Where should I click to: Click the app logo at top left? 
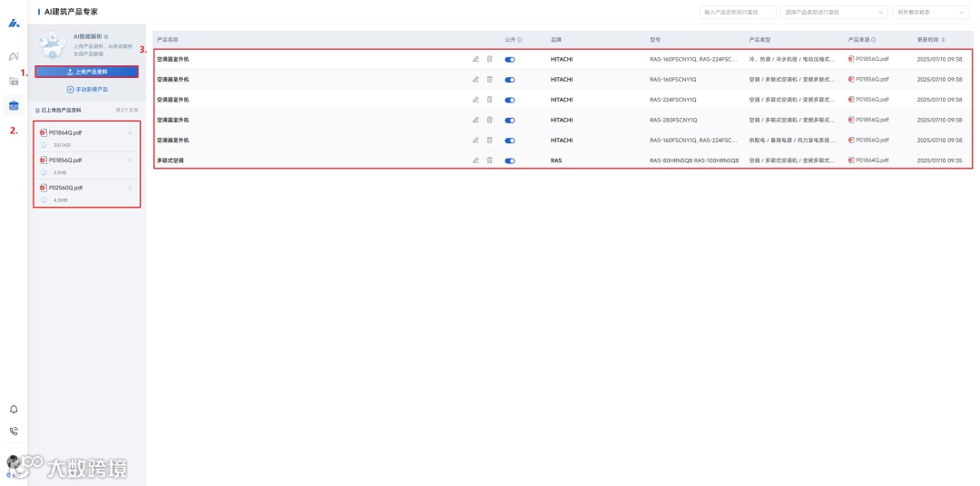coord(14,23)
